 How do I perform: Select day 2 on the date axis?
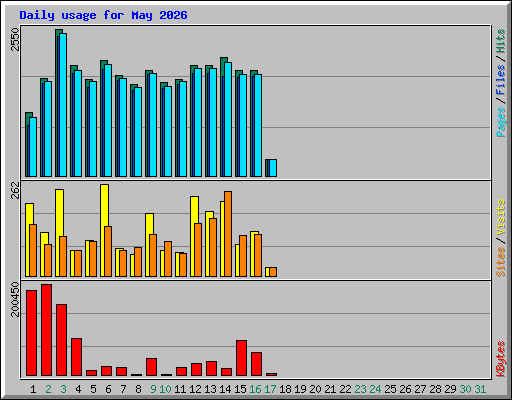(48, 389)
